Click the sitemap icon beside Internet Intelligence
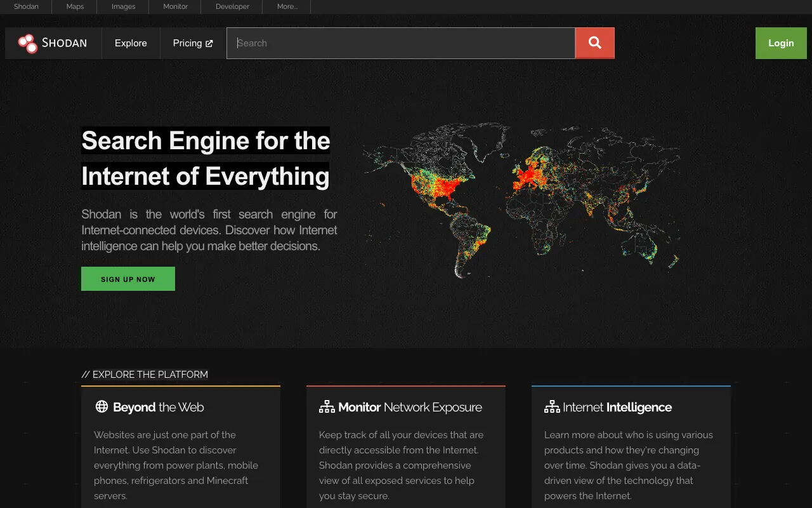This screenshot has width=812, height=508. coord(551,406)
